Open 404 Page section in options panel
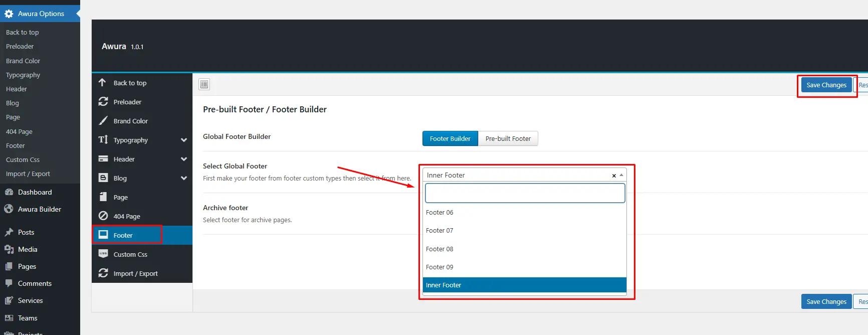 [142, 216]
